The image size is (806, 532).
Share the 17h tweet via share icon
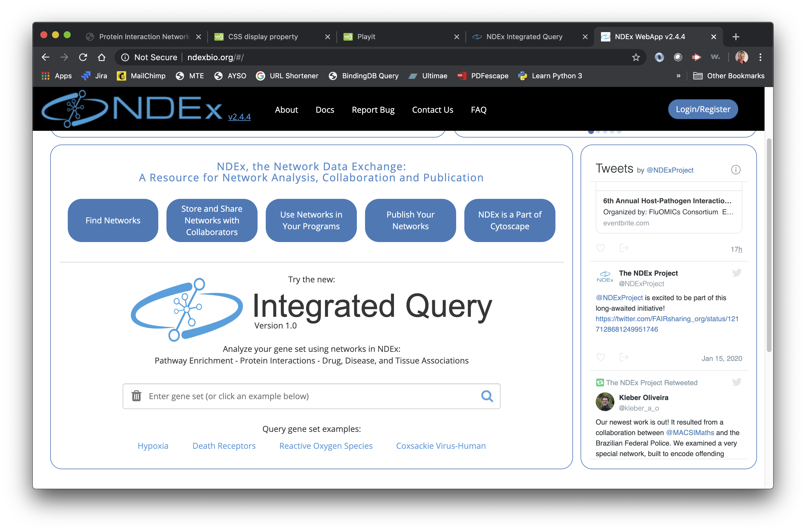(623, 248)
